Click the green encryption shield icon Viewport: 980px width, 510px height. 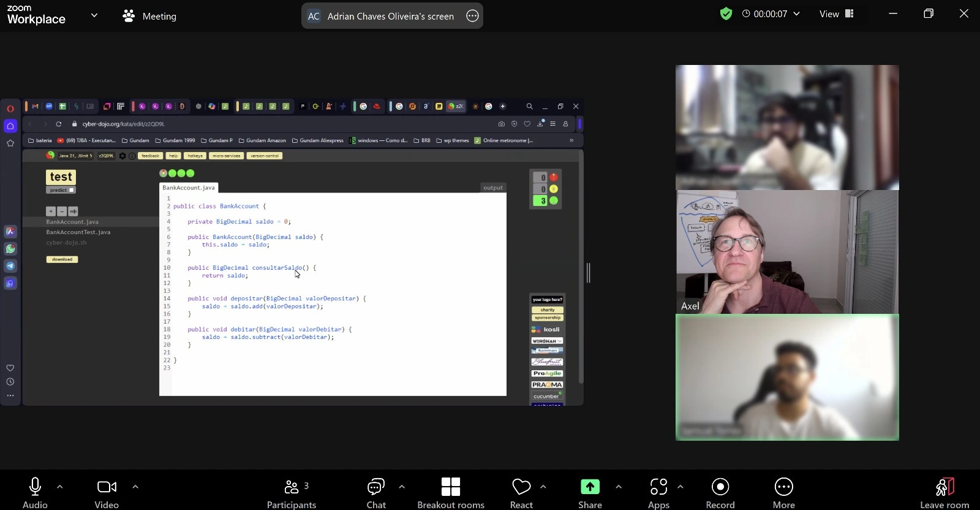[x=726, y=14]
